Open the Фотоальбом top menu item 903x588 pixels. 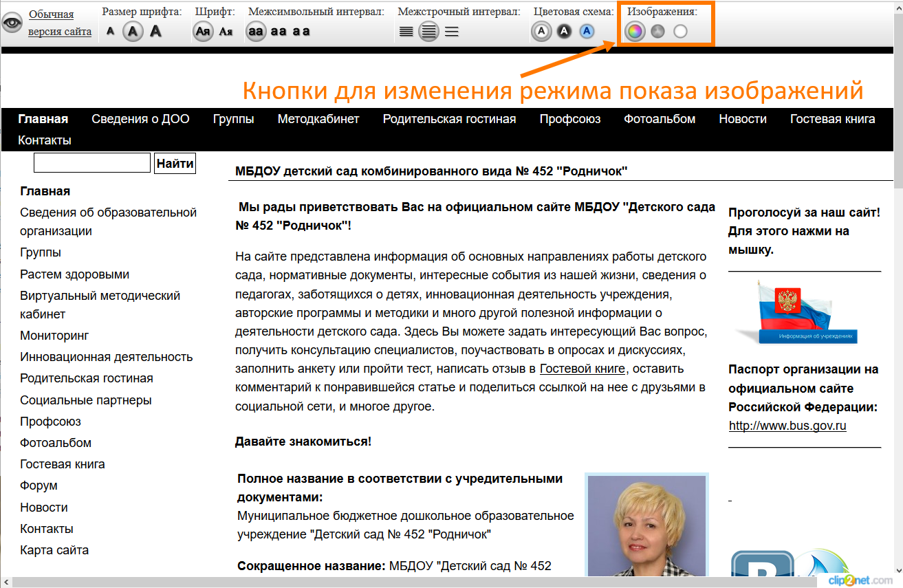coord(660,119)
